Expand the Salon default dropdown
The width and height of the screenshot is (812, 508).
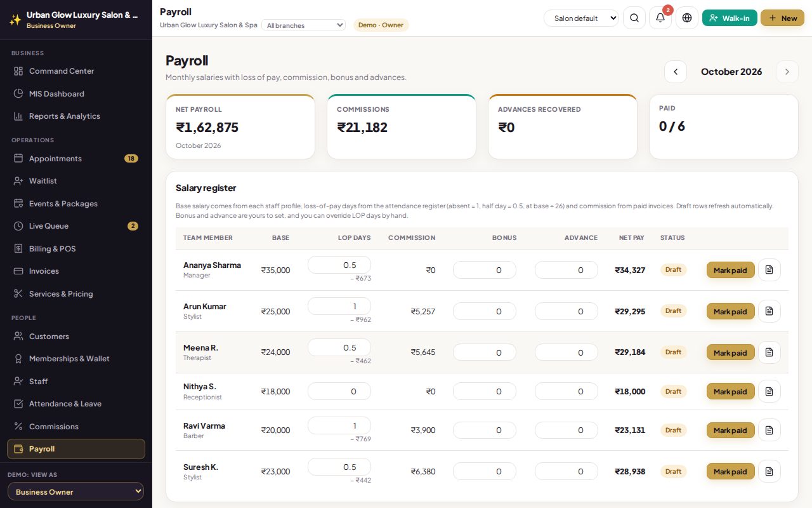point(581,18)
